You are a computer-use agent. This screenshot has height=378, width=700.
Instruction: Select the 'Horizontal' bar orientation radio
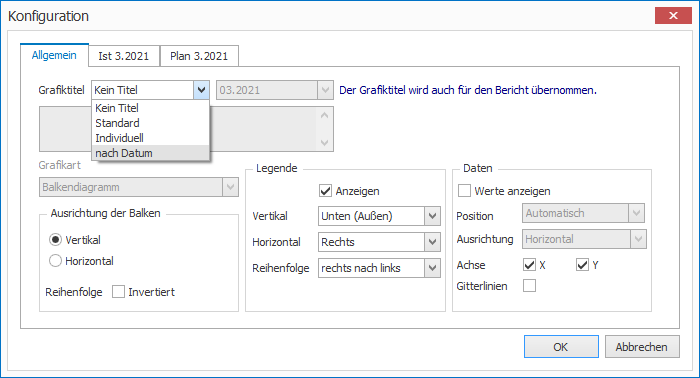55,261
